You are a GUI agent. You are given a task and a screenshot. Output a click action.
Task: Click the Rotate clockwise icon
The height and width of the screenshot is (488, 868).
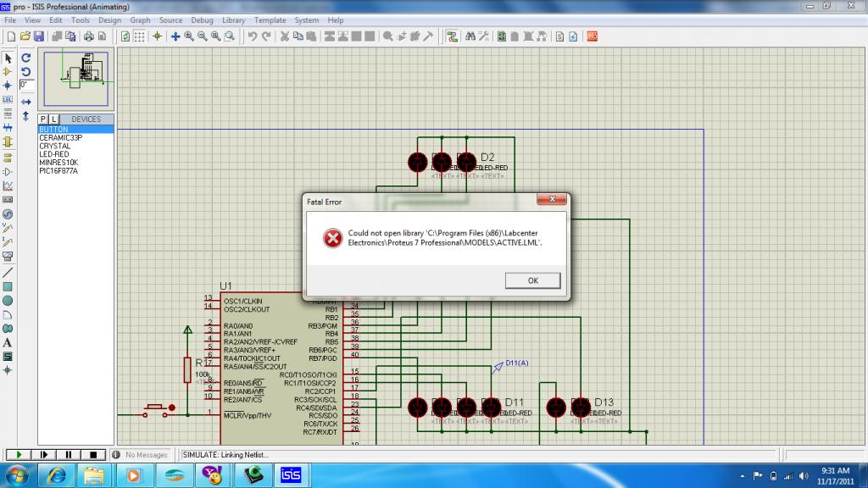(x=26, y=58)
